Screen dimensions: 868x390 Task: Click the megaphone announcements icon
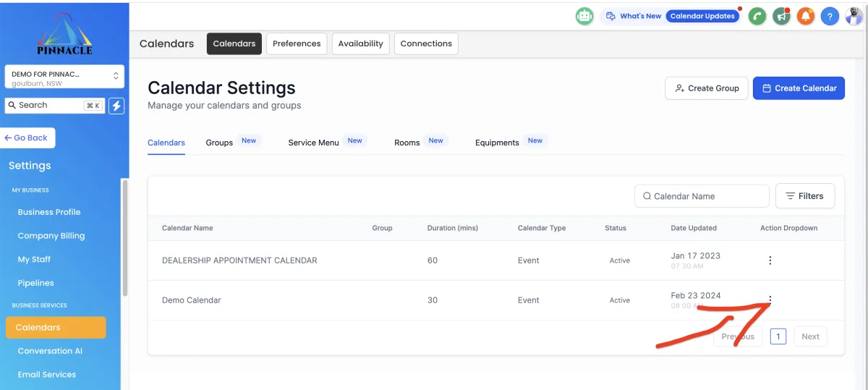[x=781, y=16]
